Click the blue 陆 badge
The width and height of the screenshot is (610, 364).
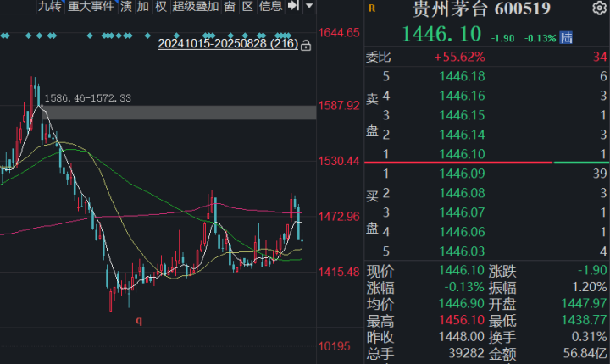coord(566,38)
